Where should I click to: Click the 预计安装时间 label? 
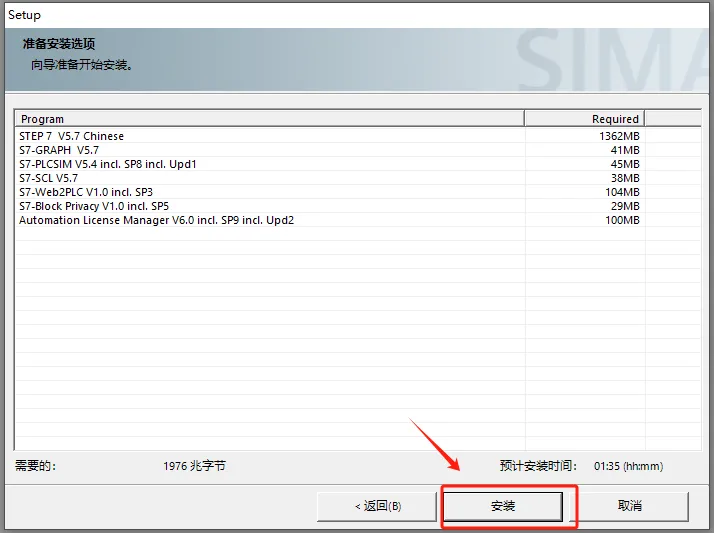(x=538, y=466)
